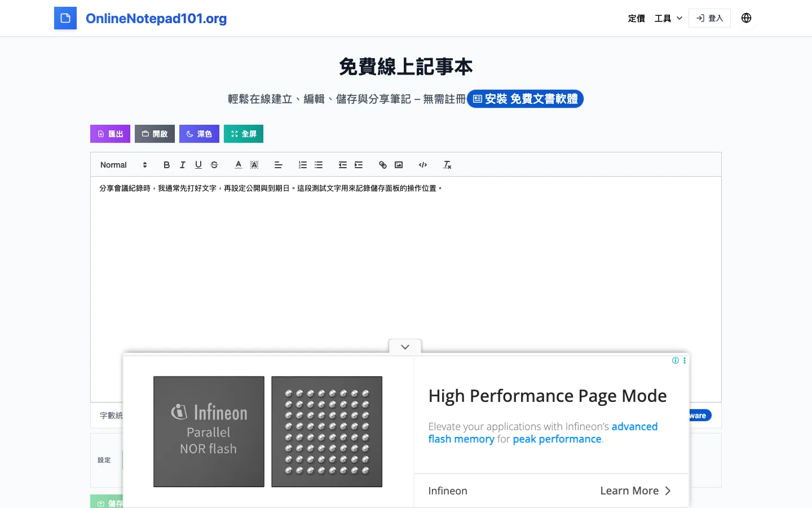812x508 pixels.
Task: Click the Learn More ad link
Action: (636, 491)
